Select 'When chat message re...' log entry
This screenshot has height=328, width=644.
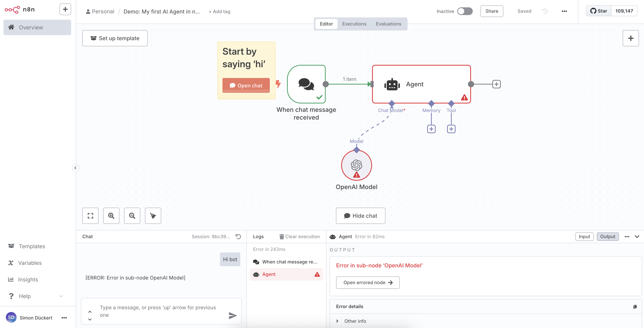[x=286, y=262]
